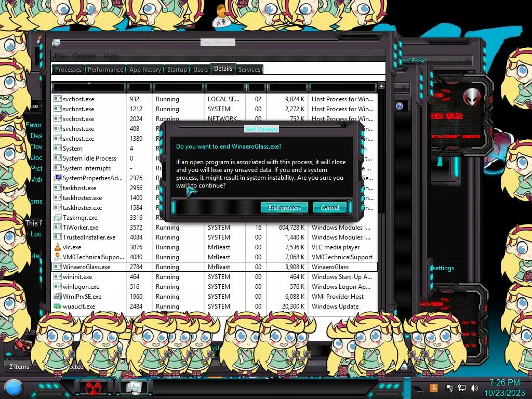Select the TrustedInstaller.exe process icon

point(58,237)
